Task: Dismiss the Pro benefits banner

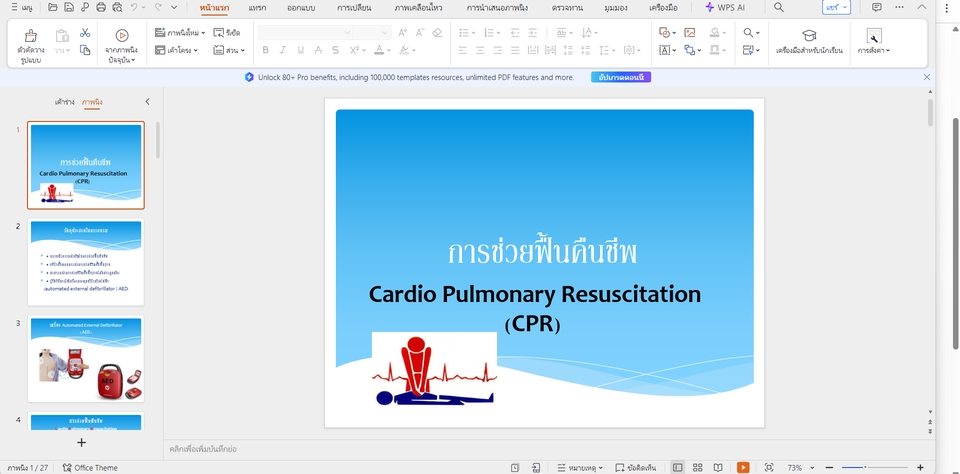Action: point(926,77)
